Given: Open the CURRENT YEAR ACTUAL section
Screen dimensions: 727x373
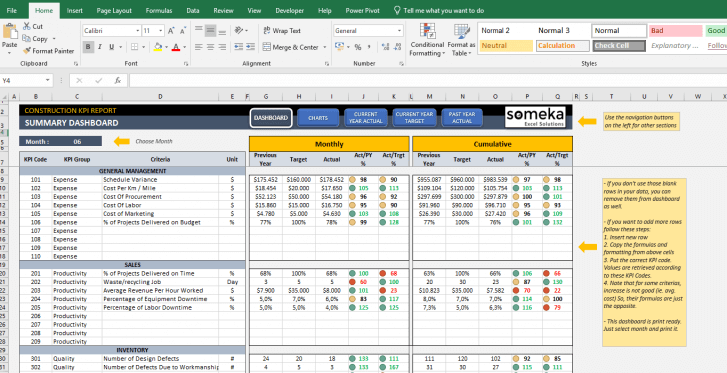Looking at the screenshot, I should click(x=365, y=118).
